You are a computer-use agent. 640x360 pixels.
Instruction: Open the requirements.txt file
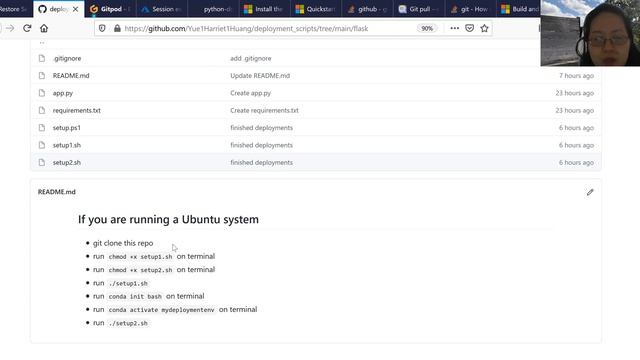(76, 110)
